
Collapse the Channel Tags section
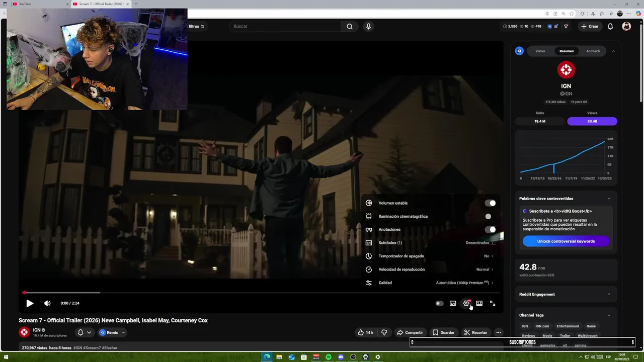pos(609,315)
